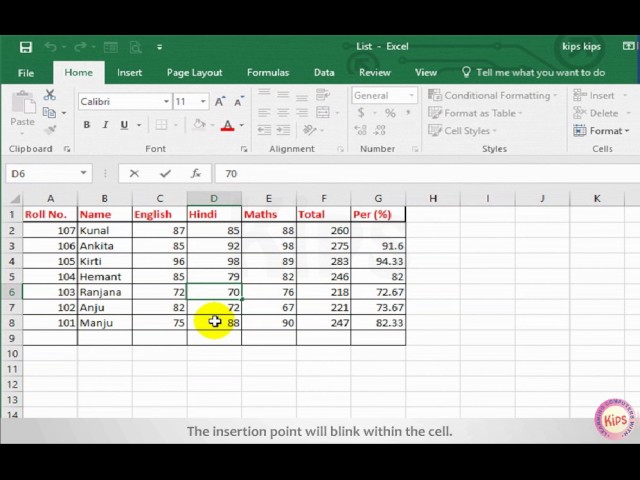The height and width of the screenshot is (480, 640).
Task: Open the Cell Styles menu
Action: point(462,131)
